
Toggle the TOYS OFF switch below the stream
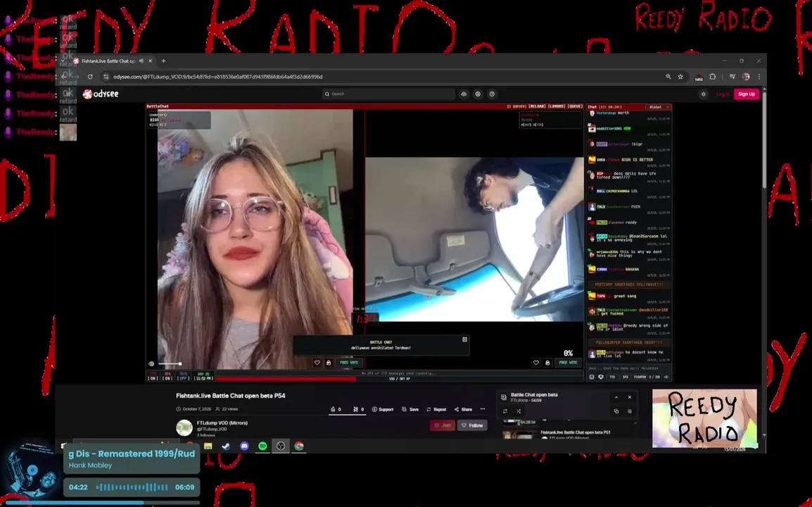pyautogui.click(x=184, y=376)
